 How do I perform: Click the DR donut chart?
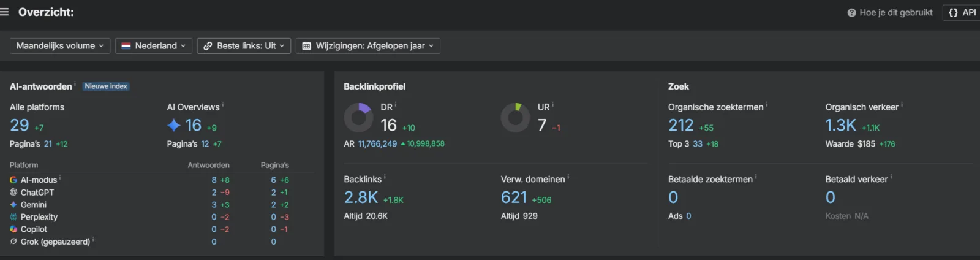tap(358, 118)
